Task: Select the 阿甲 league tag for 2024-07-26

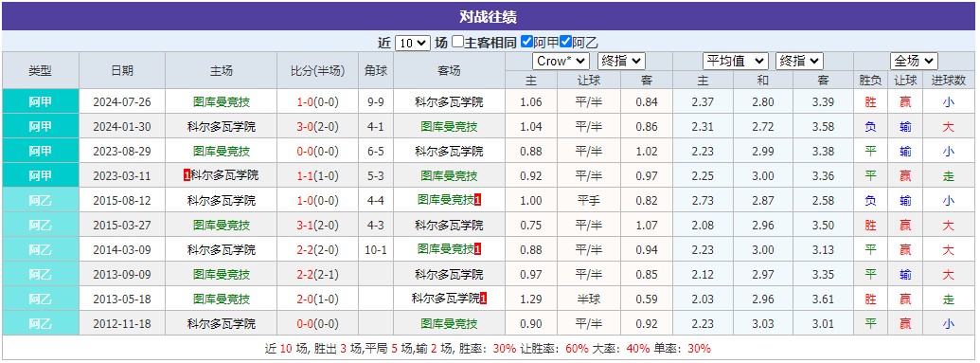Action: point(41,102)
